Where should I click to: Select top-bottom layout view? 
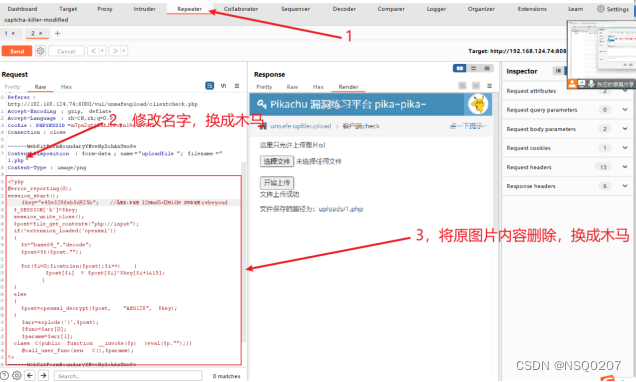click(473, 68)
